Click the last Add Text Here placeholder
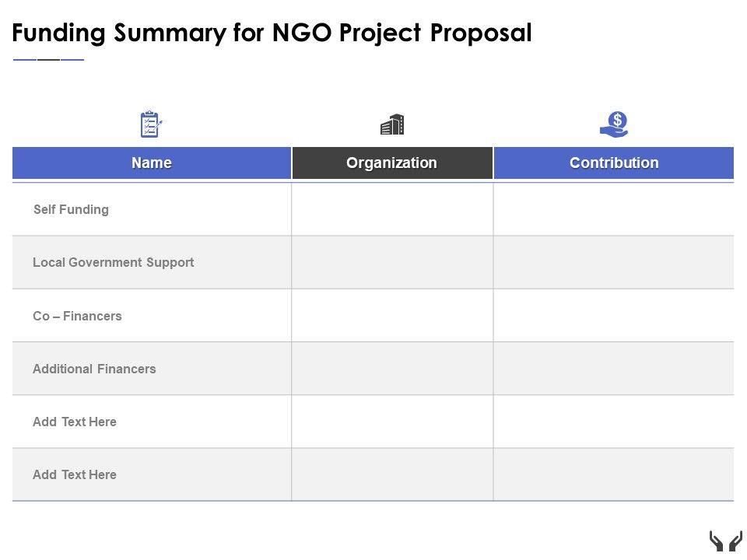The height and width of the screenshot is (560, 747). click(x=75, y=474)
